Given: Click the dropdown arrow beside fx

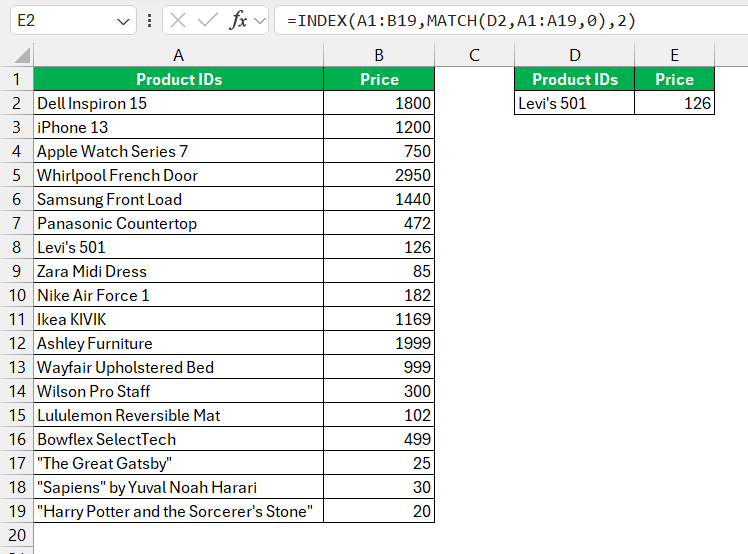Looking at the screenshot, I should 260,21.
